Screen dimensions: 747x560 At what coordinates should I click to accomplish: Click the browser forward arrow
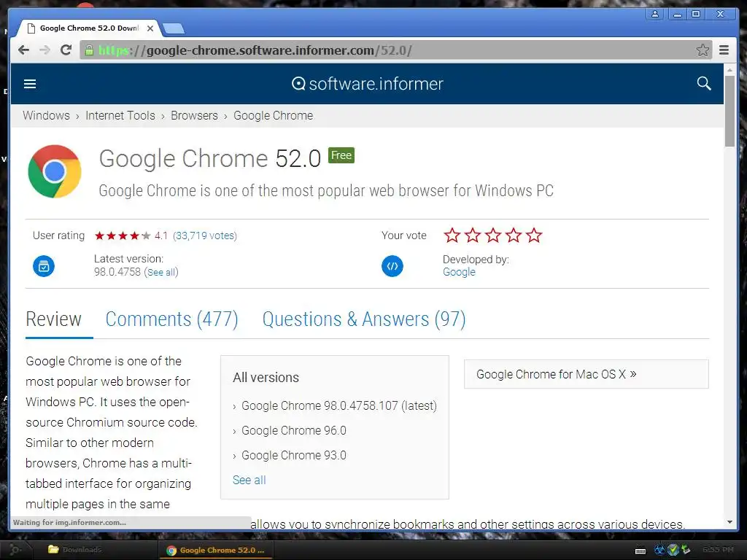44,50
